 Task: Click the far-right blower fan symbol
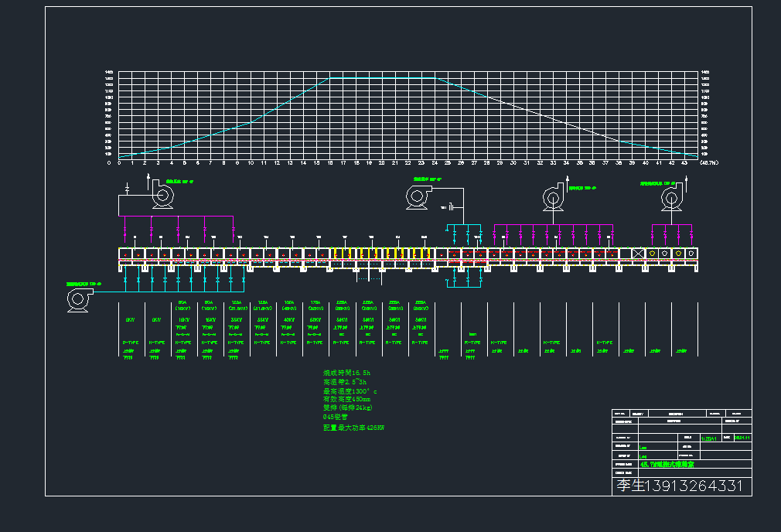click(x=670, y=198)
